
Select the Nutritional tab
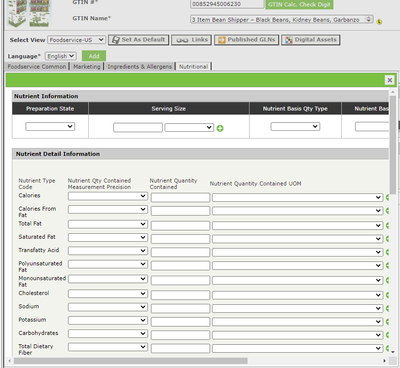(193, 67)
